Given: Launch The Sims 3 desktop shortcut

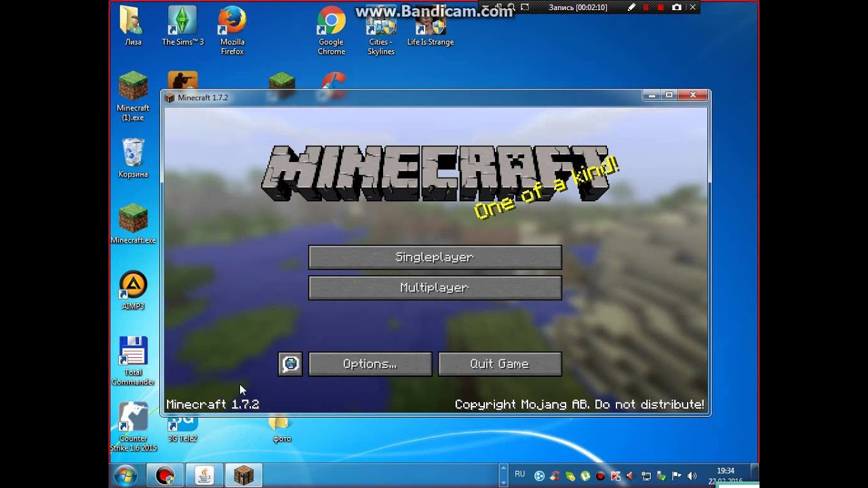Looking at the screenshot, I should point(182,26).
